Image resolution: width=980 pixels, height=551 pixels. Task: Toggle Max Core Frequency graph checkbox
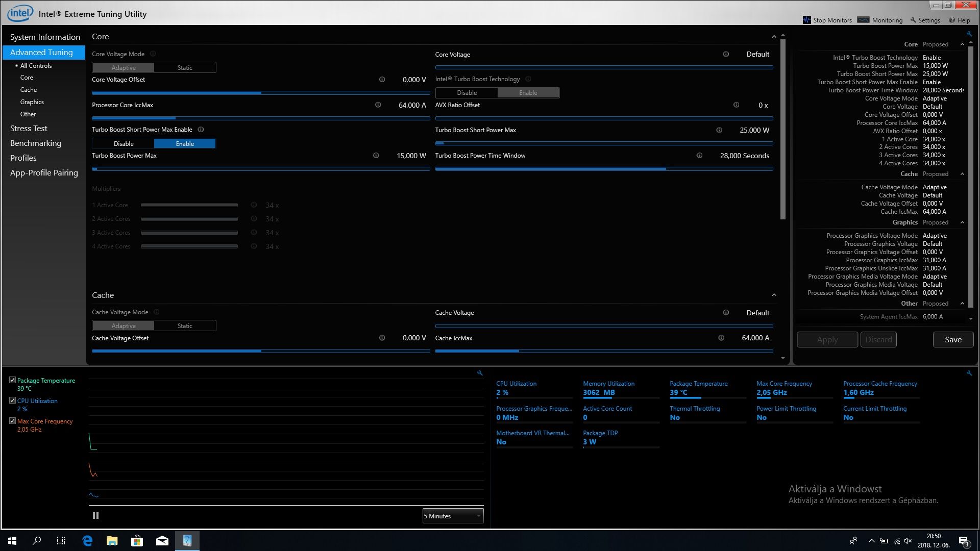(x=12, y=421)
